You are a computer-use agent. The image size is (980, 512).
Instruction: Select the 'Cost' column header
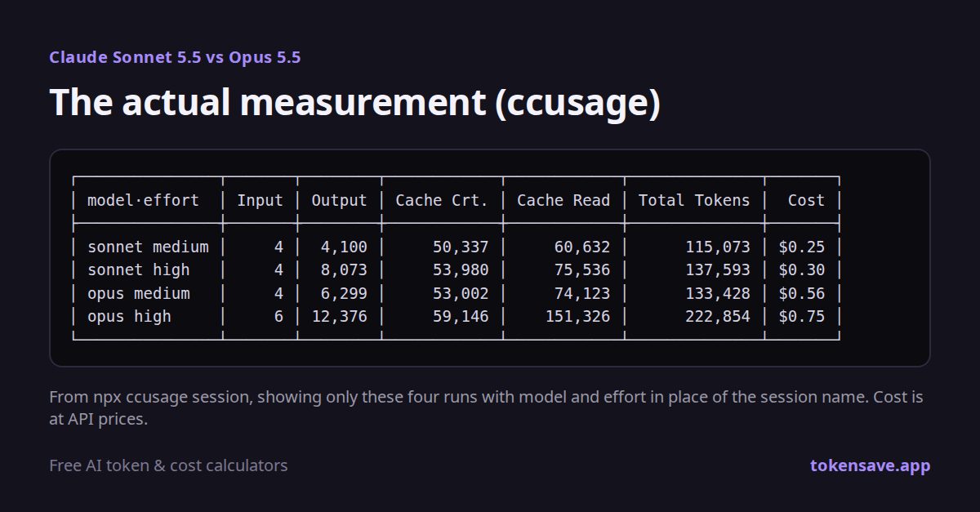(806, 200)
